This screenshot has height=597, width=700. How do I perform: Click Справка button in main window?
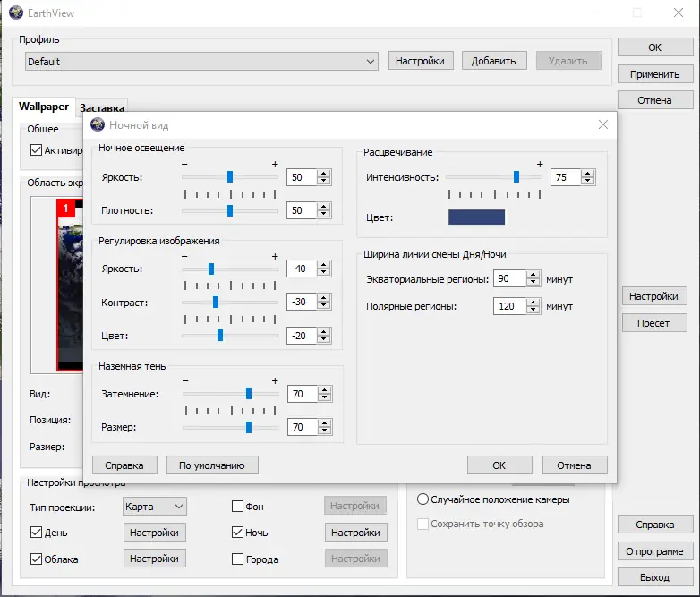coord(655,525)
